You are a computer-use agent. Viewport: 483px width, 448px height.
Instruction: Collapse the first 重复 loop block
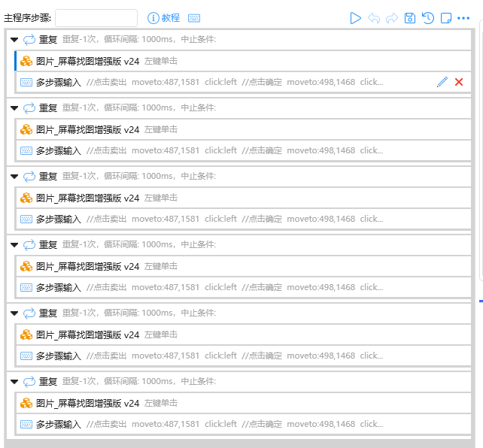click(x=14, y=40)
